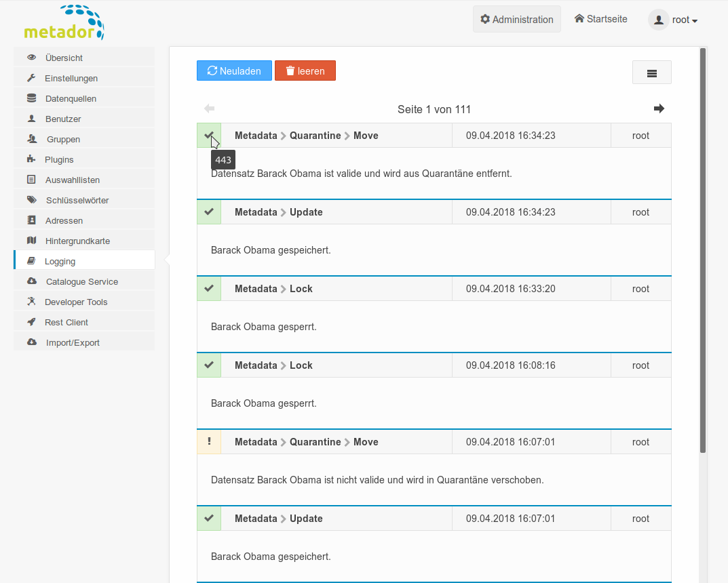This screenshot has height=583, width=728.
Task: Click the address book icon beside Adressen
Action: tap(32, 220)
